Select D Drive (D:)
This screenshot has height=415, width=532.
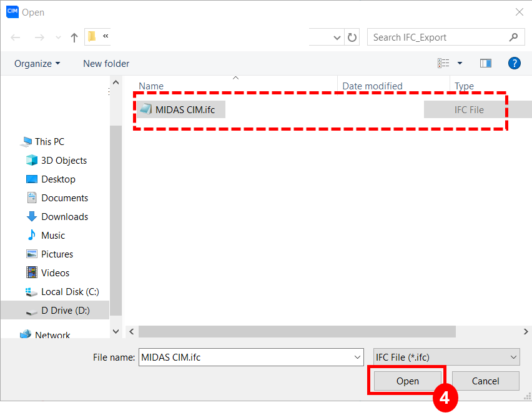[66, 311]
